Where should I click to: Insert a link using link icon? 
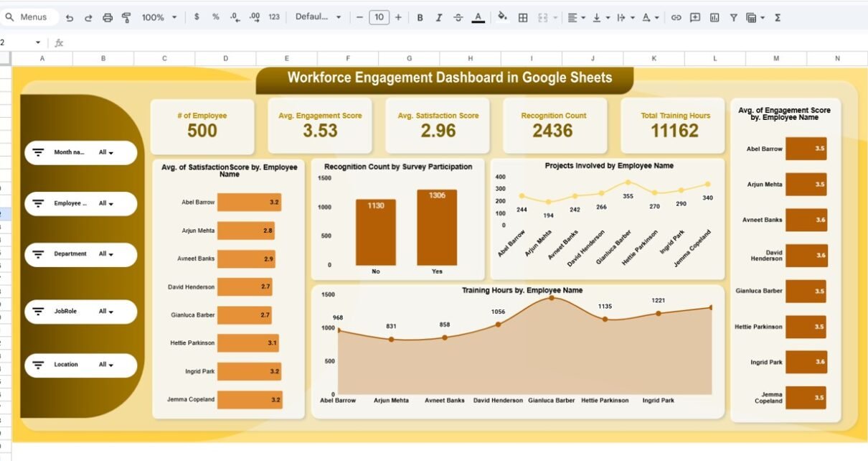[676, 17]
